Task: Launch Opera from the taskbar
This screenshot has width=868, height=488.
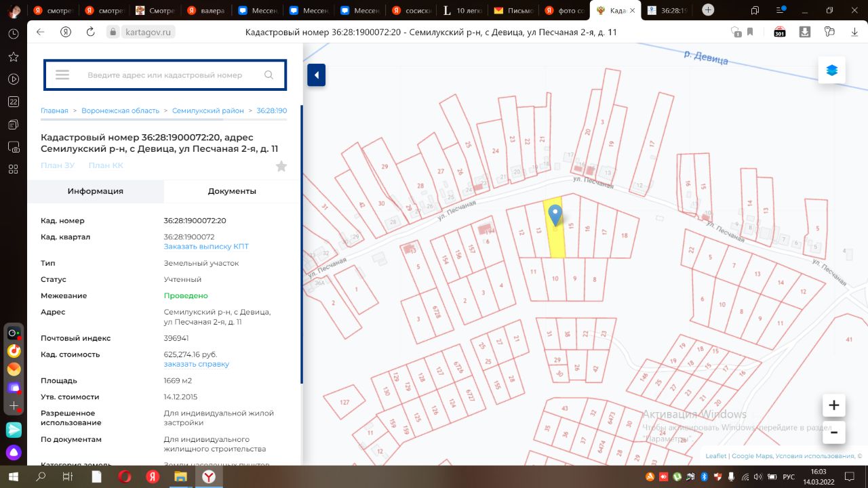Action: pyautogui.click(x=124, y=476)
